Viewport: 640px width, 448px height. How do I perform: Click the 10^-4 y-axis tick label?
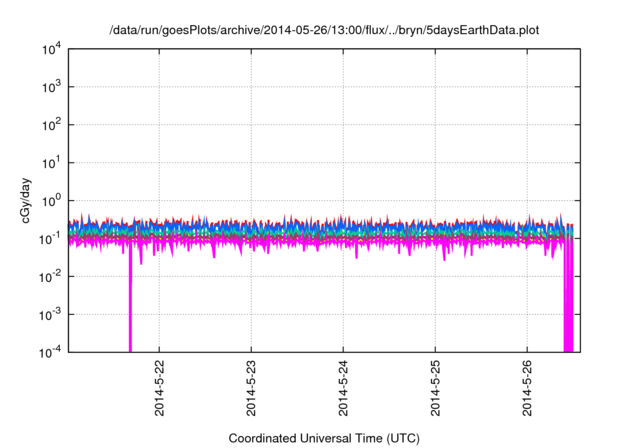click(x=50, y=352)
